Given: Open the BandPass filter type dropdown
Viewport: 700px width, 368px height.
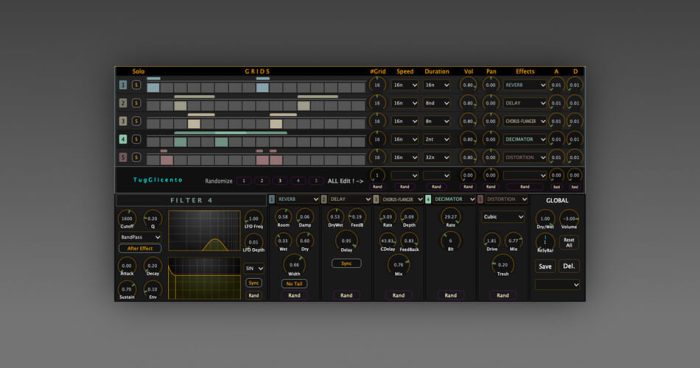Looking at the screenshot, I should [140, 237].
